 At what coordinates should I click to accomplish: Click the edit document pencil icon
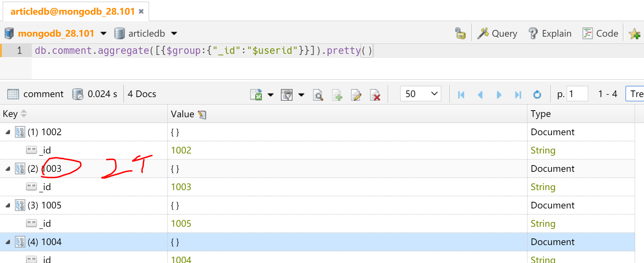pos(356,95)
